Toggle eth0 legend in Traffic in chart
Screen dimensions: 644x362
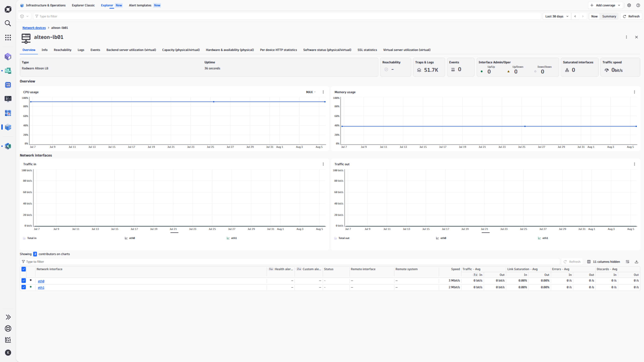pos(130,238)
